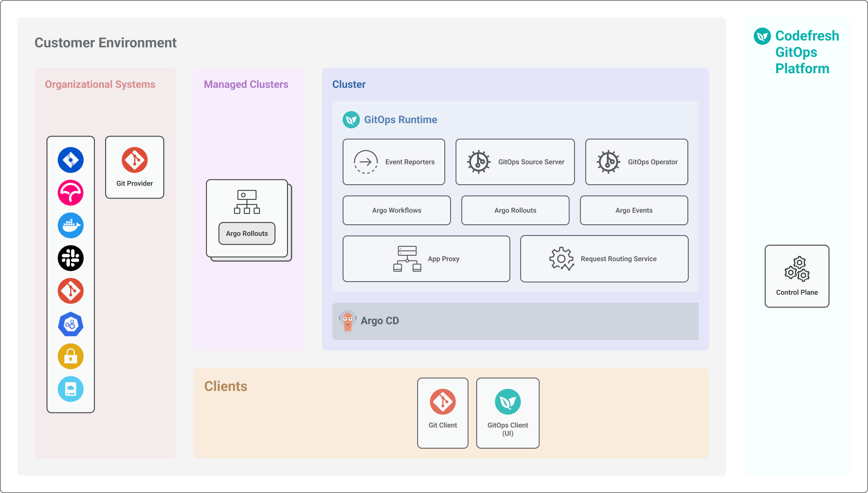The image size is (868, 493).
Task: Click the Argo CD octopus mascot icon
Action: [348, 321]
